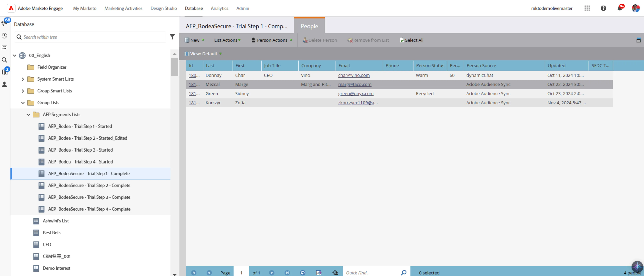Screen dimensions: 644x276
Task: Collapse the Group Lists folder
Action: (23, 103)
